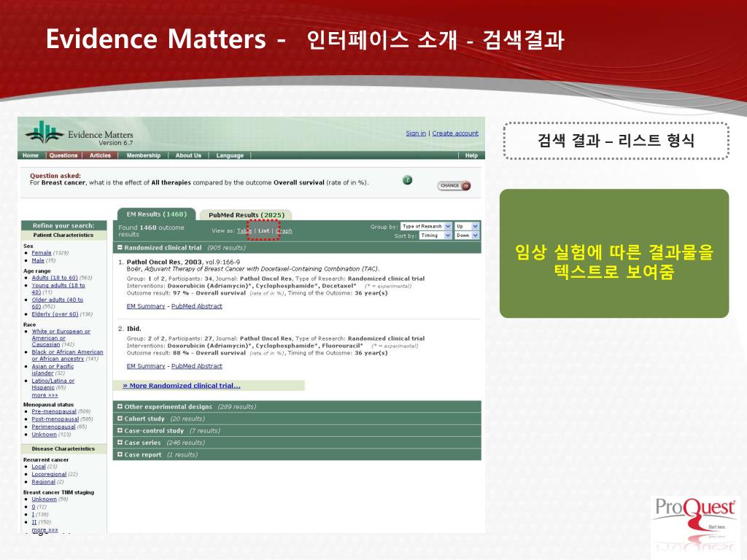Filter by Young adults (18 to 40)
The height and width of the screenshot is (560, 747).
[x=58, y=289]
